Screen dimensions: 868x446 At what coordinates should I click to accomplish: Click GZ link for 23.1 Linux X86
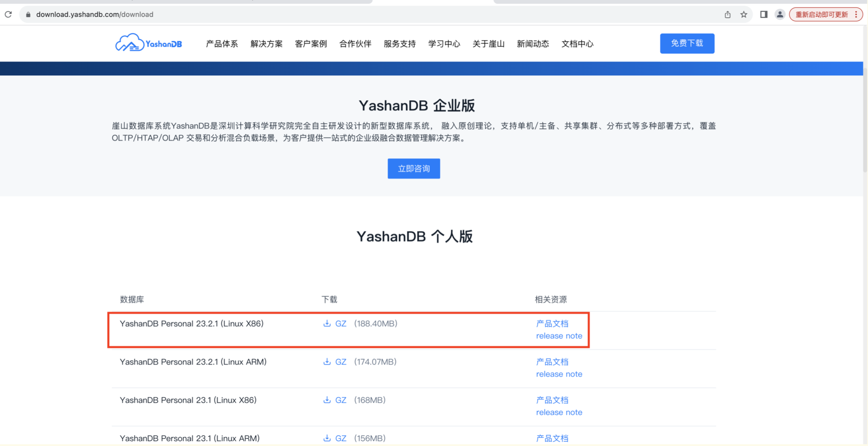341,400
